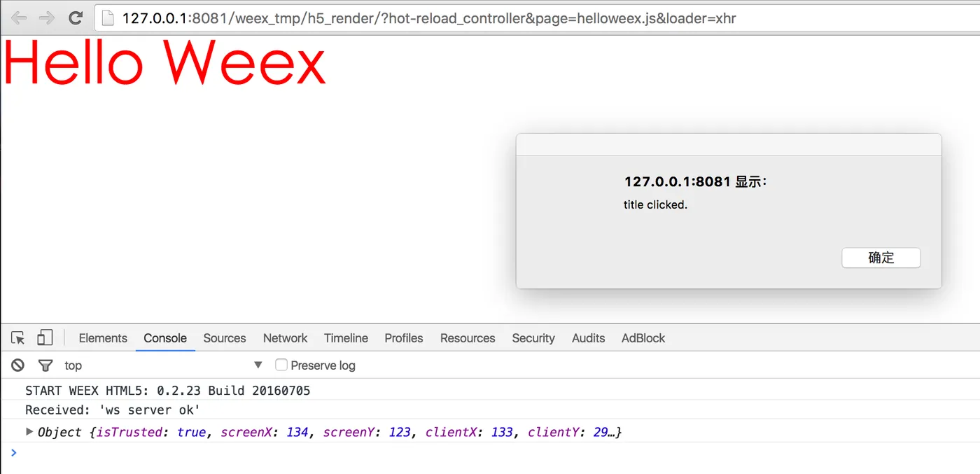
Task: Switch to the Timeline tab
Action: coord(346,338)
